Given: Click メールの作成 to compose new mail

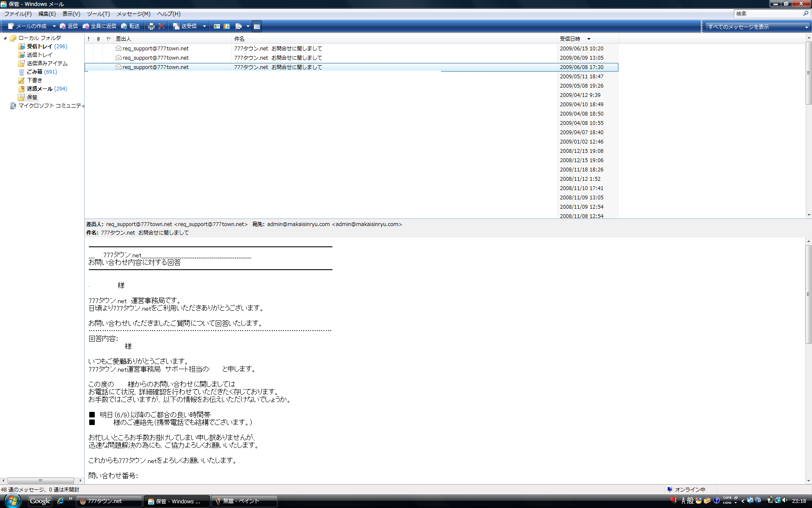Looking at the screenshot, I should pos(27,26).
